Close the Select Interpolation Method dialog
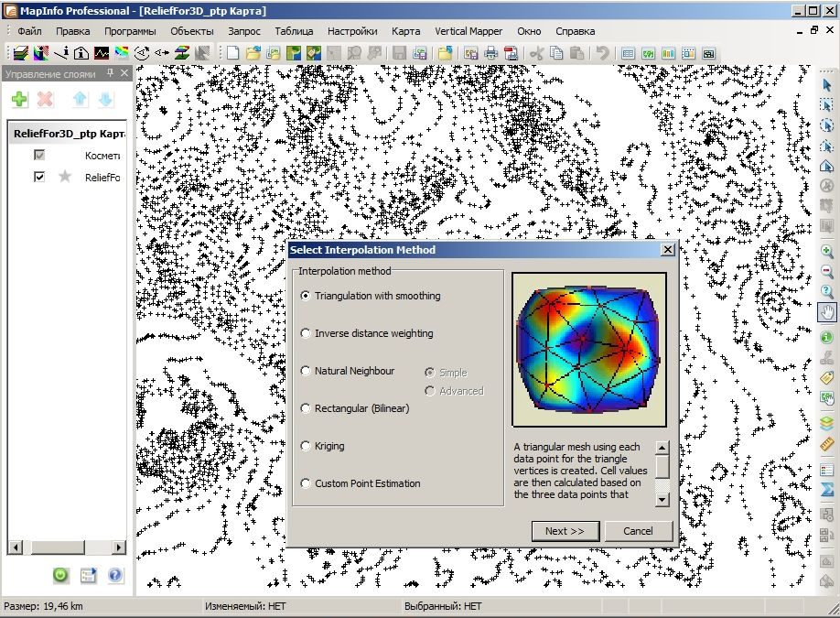840x618 pixels. point(667,250)
